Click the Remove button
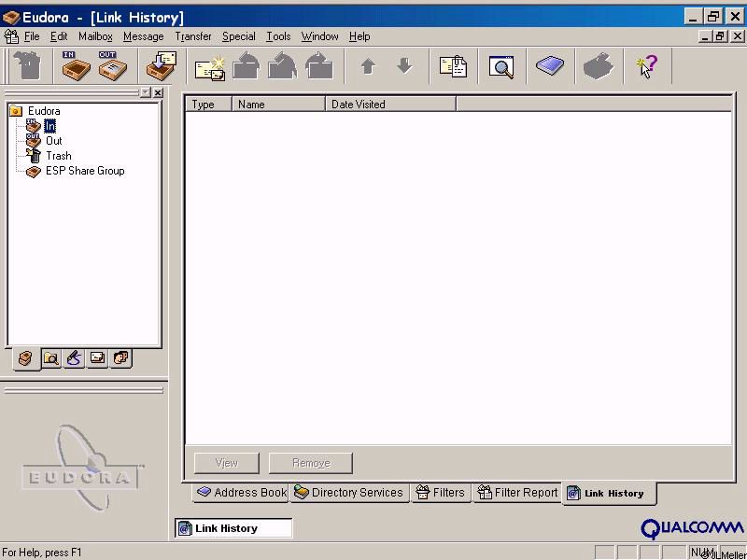 (x=311, y=463)
